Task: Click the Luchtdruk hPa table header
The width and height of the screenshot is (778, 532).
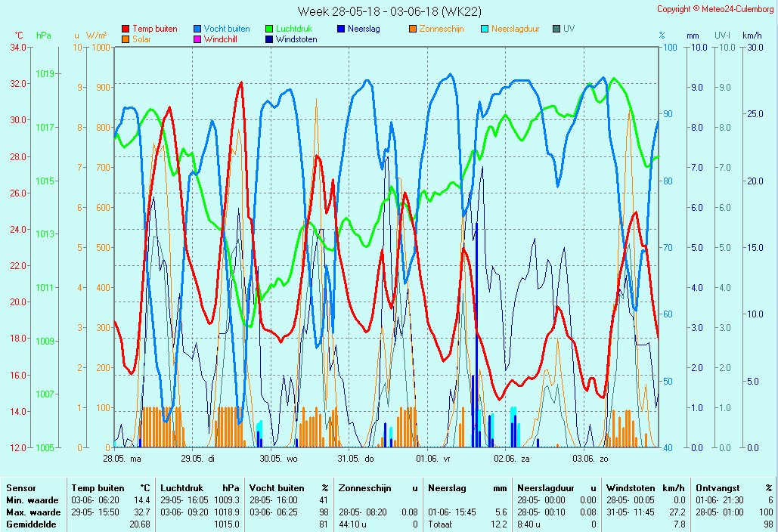Action: (200, 488)
